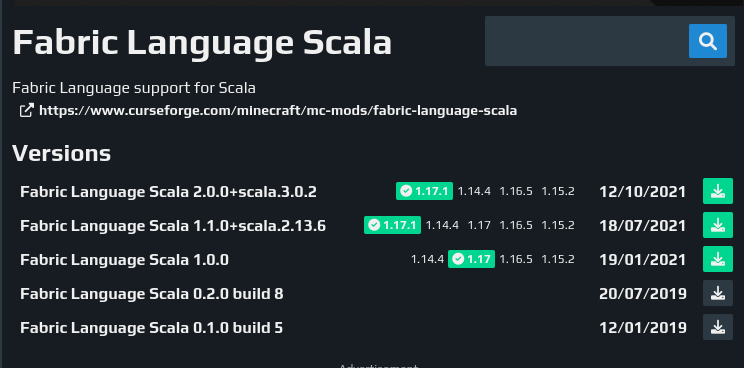Download Fabric Language Scala 0.1.0 build 5
This screenshot has height=368, width=744.
717,327
